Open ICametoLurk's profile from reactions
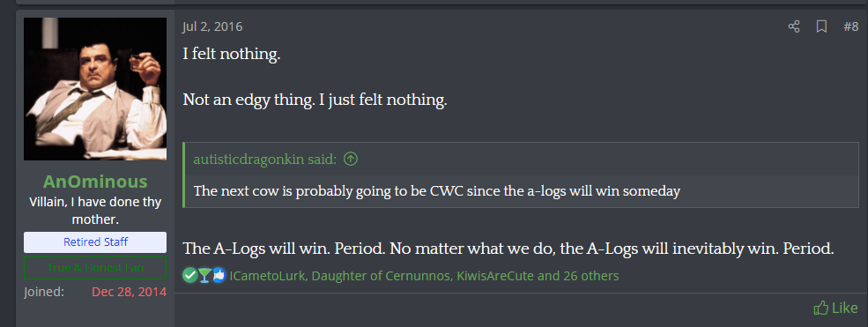 click(267, 276)
